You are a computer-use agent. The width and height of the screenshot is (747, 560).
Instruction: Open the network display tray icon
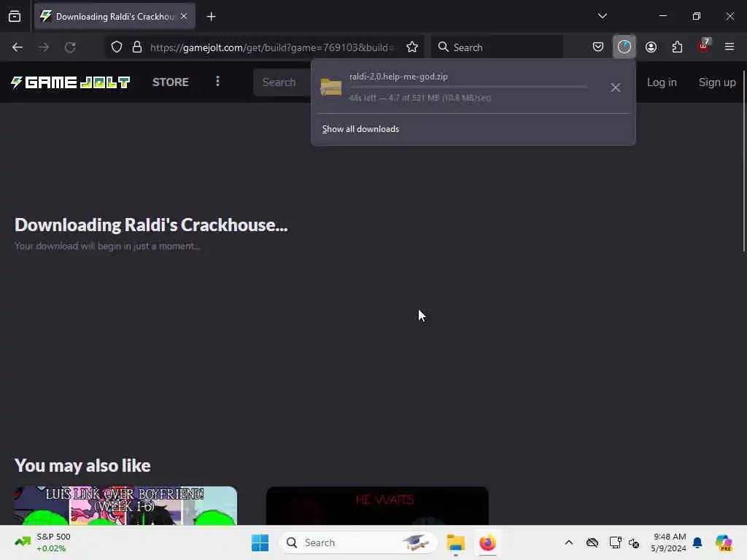pyautogui.click(x=615, y=542)
